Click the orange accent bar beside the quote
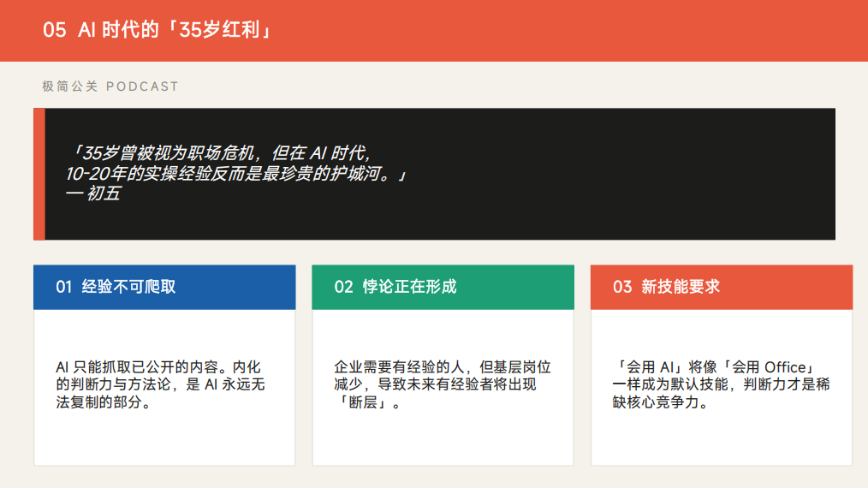 pyautogui.click(x=39, y=174)
